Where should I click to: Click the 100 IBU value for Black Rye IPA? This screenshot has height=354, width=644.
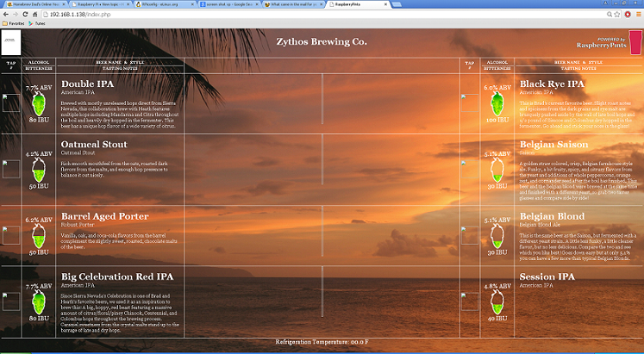497,121
